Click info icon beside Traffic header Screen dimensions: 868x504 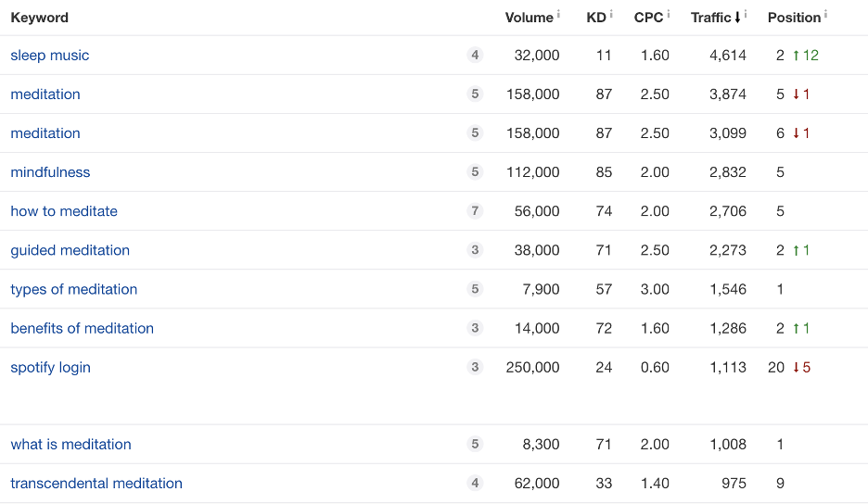(x=746, y=15)
